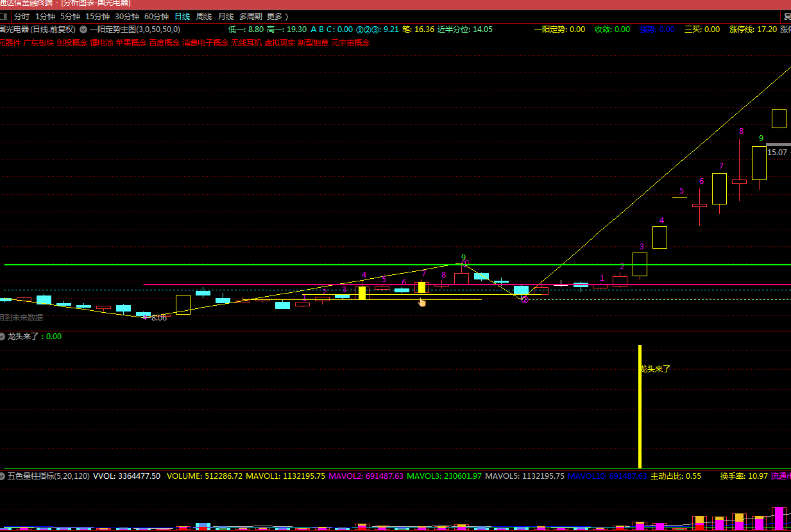Open the 多周期 multi-period view
The width and height of the screenshot is (791, 532).
(251, 17)
